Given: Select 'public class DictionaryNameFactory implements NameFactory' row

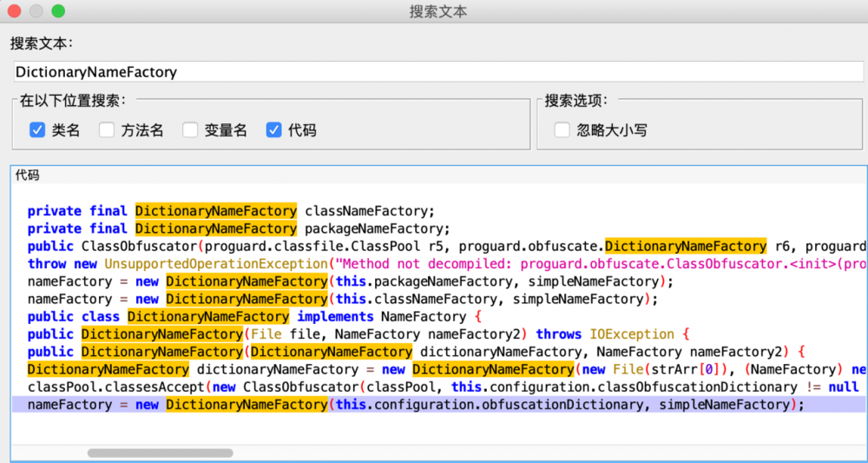Looking at the screenshot, I should click(x=438, y=317).
